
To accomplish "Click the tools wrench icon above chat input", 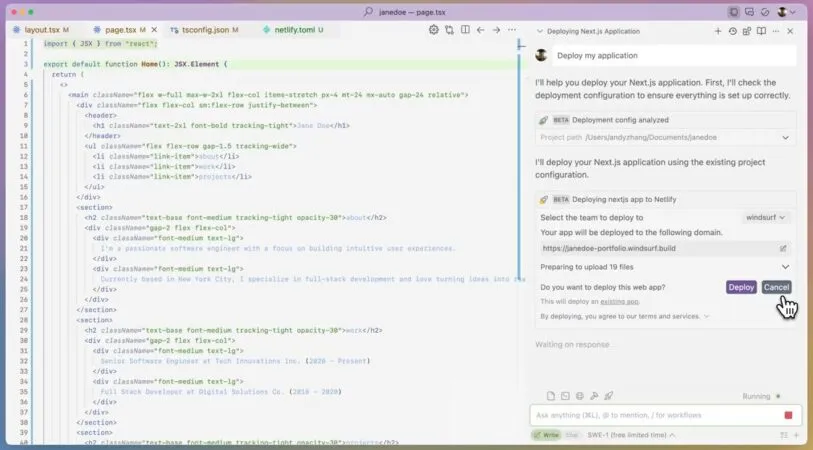I will (x=594, y=396).
